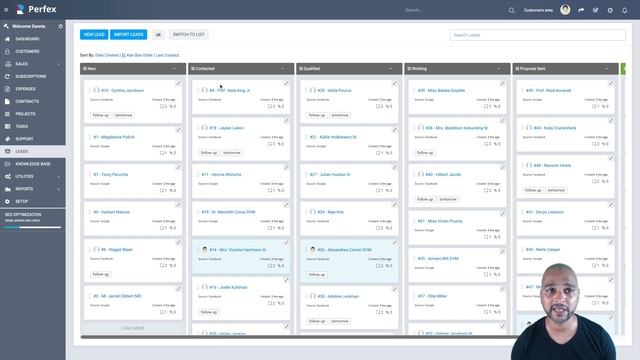Expand the Sales sidebar menu
Image resolution: width=640 pixels, height=360 pixels.
coord(33,64)
